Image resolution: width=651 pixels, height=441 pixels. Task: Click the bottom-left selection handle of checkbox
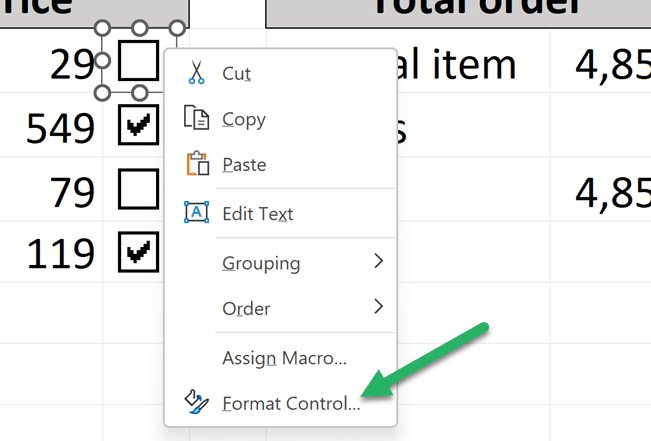102,93
